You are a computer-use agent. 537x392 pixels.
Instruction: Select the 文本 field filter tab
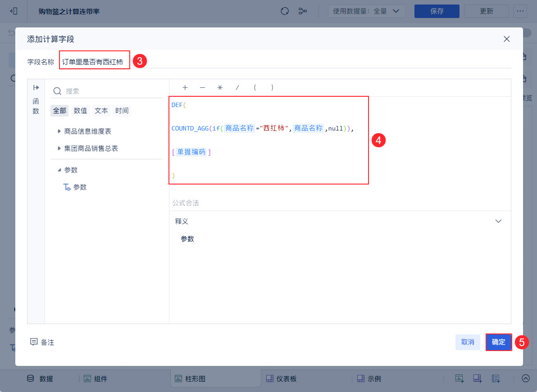click(x=101, y=110)
